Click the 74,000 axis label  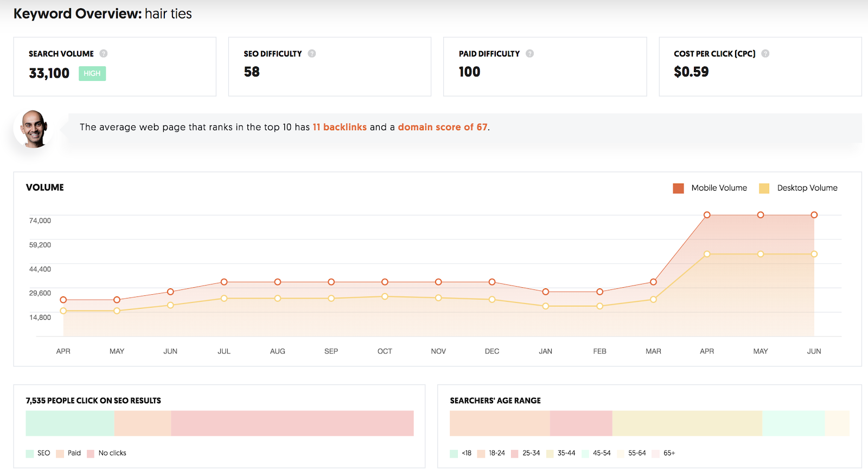click(40, 220)
